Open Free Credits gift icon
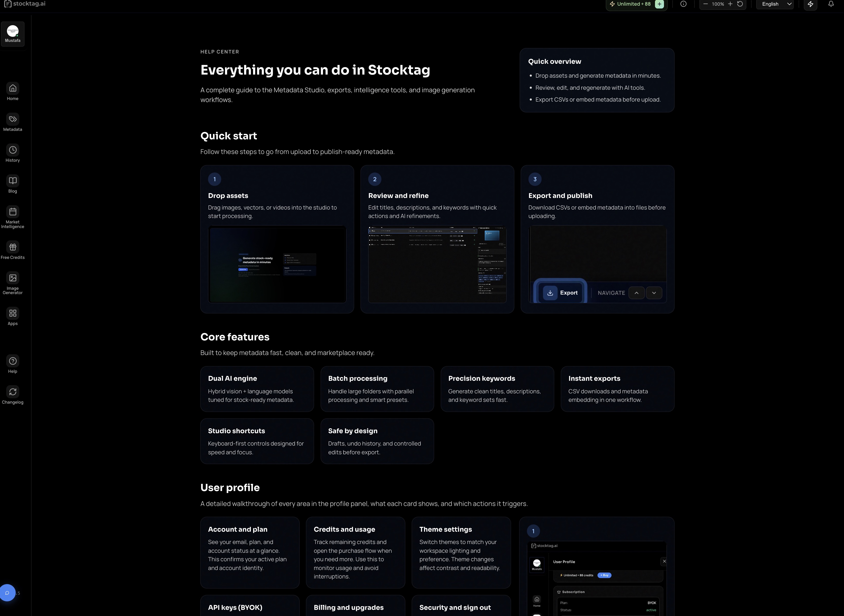 tap(13, 247)
